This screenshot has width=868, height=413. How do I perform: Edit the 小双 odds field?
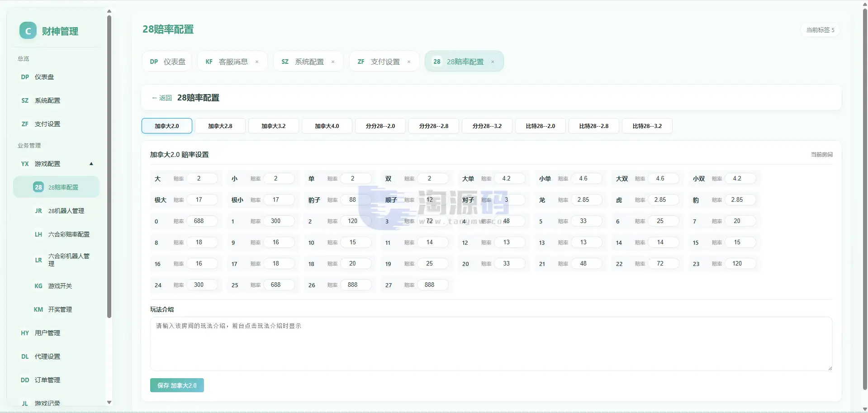[x=740, y=179]
